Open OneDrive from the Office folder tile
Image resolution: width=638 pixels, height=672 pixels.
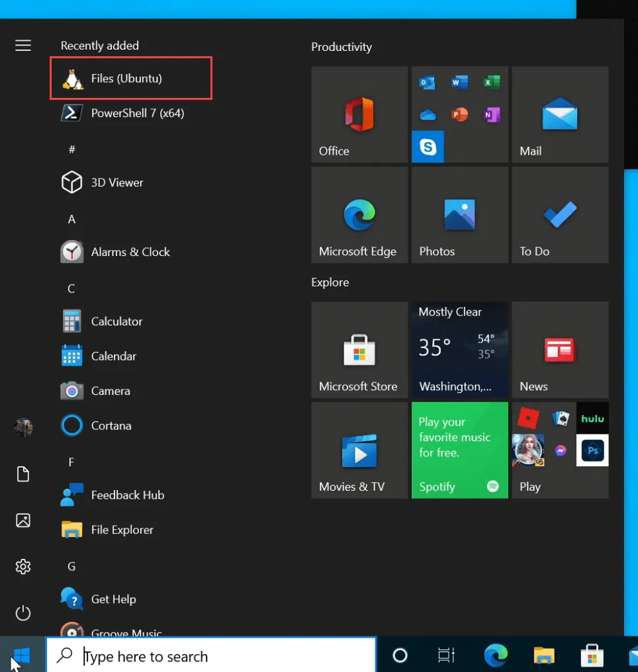click(x=428, y=115)
